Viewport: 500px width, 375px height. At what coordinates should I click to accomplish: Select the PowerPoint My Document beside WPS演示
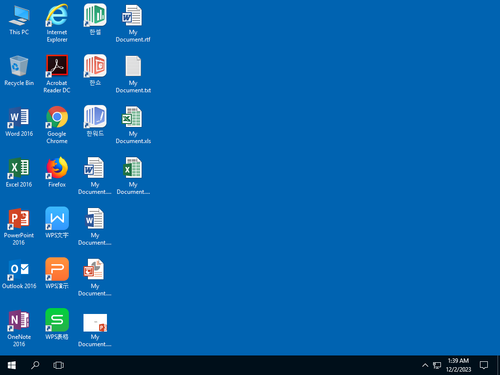(95, 278)
